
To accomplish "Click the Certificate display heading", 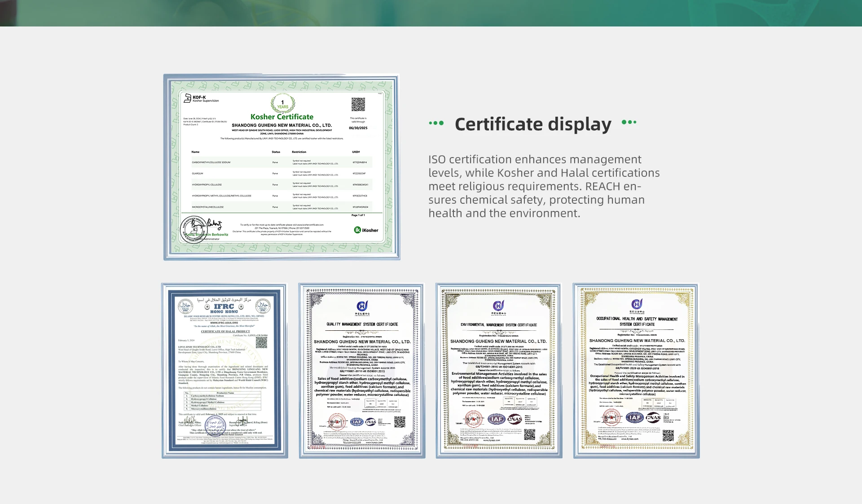I will click(x=532, y=124).
